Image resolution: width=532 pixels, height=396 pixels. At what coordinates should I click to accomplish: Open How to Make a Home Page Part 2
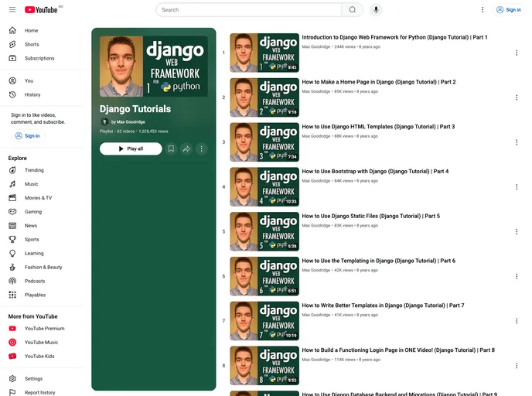(x=379, y=82)
